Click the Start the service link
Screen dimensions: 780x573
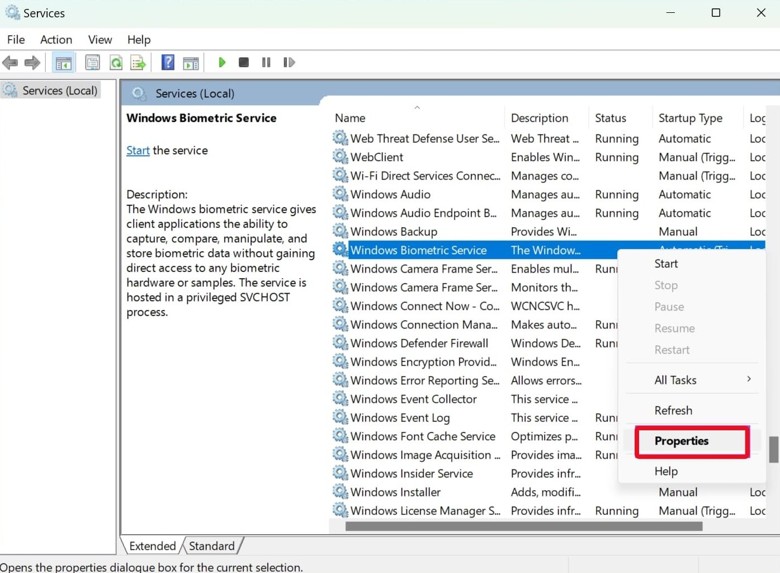pos(138,150)
